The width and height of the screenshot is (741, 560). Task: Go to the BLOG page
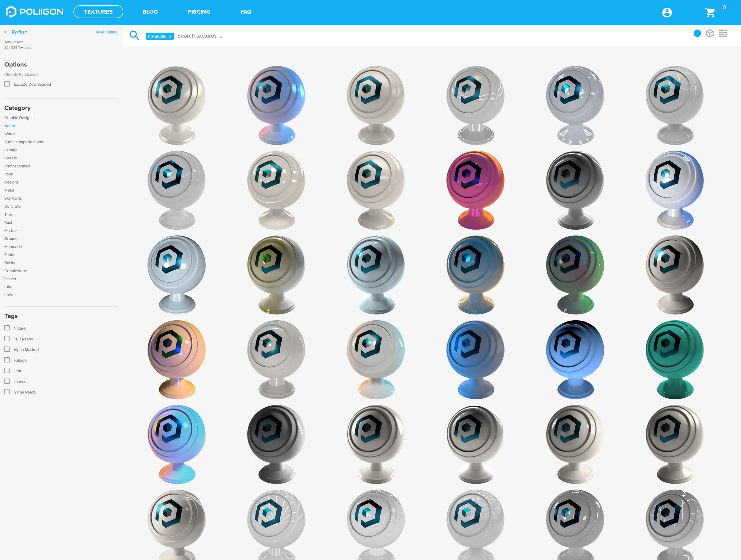[150, 12]
